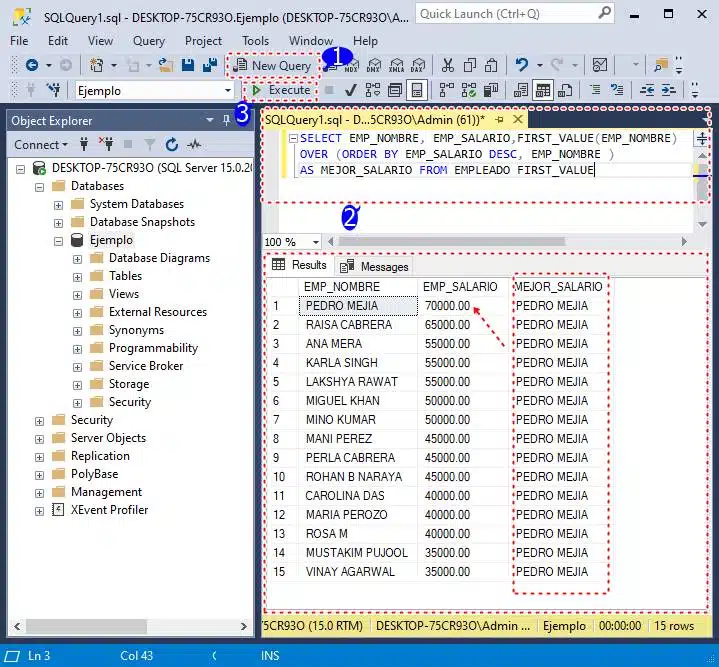
Task: Click the New Query button
Action: click(272, 66)
